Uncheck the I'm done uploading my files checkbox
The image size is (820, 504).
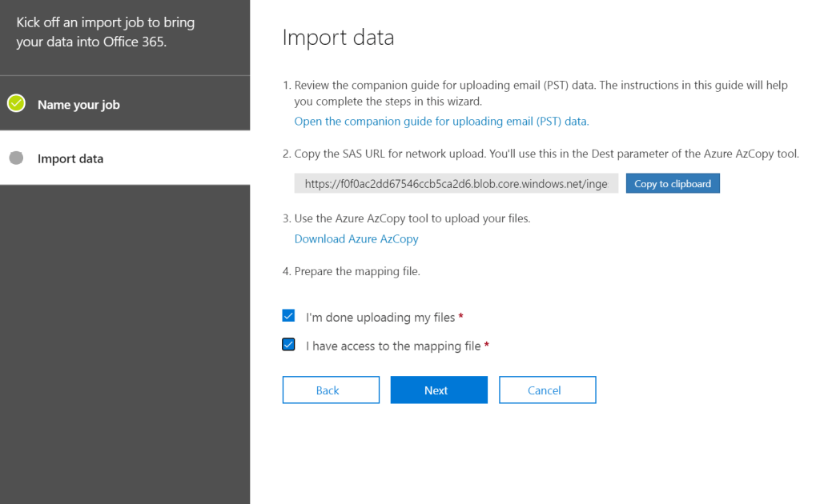(x=289, y=317)
